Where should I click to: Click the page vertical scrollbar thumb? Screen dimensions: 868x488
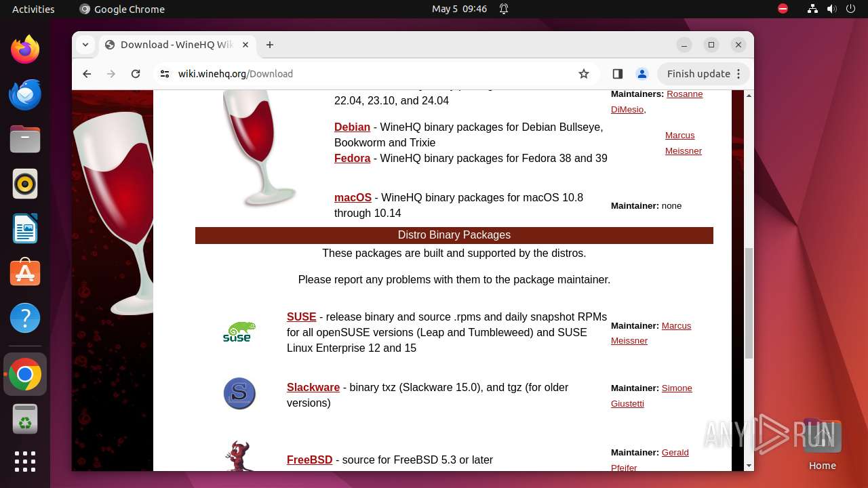(749, 303)
